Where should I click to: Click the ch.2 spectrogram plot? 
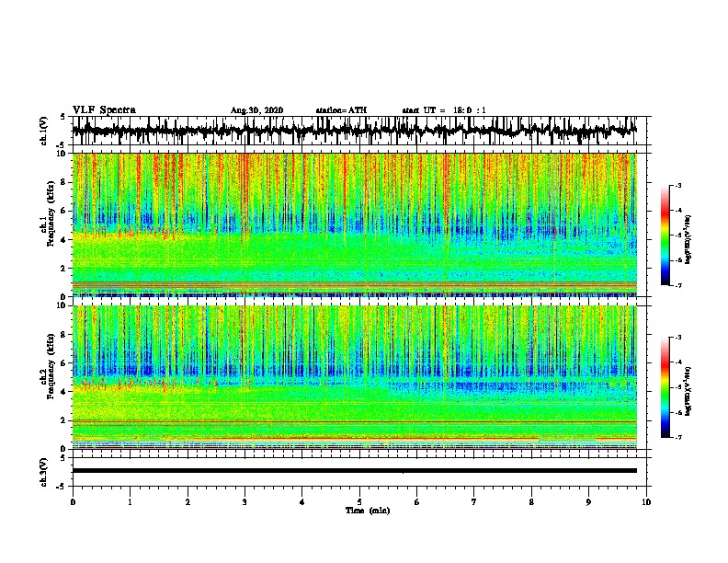pos(354,377)
